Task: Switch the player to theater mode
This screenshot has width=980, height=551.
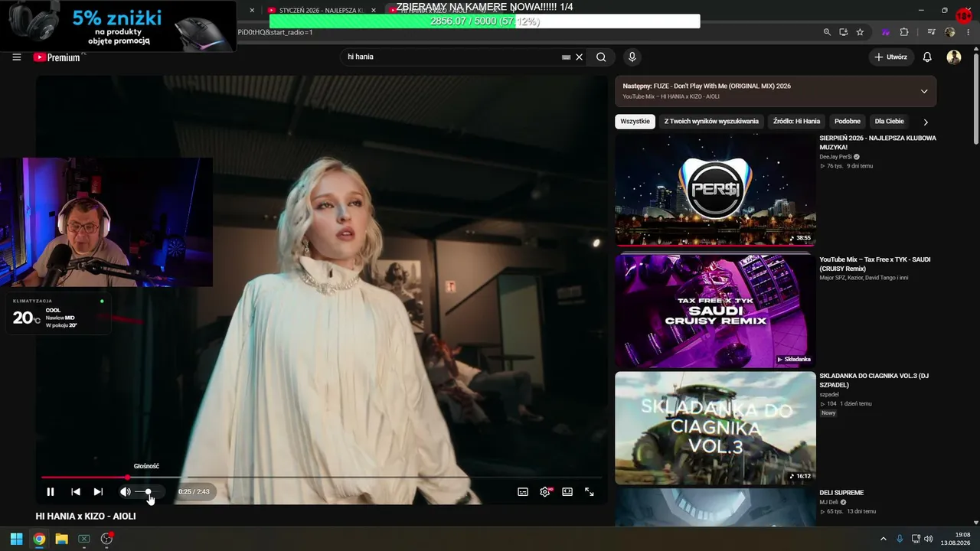Action: pos(567,492)
